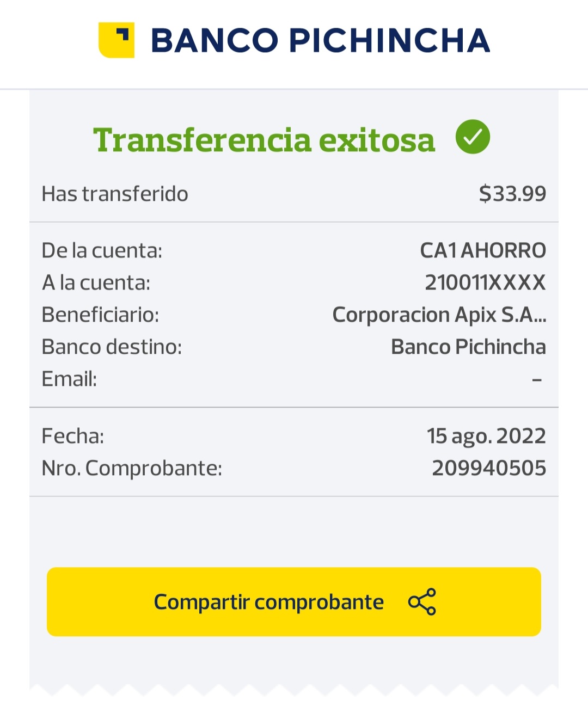This screenshot has height=719, width=588.
Task: Select the Transferencia exitosa heading
Action: [x=264, y=140]
